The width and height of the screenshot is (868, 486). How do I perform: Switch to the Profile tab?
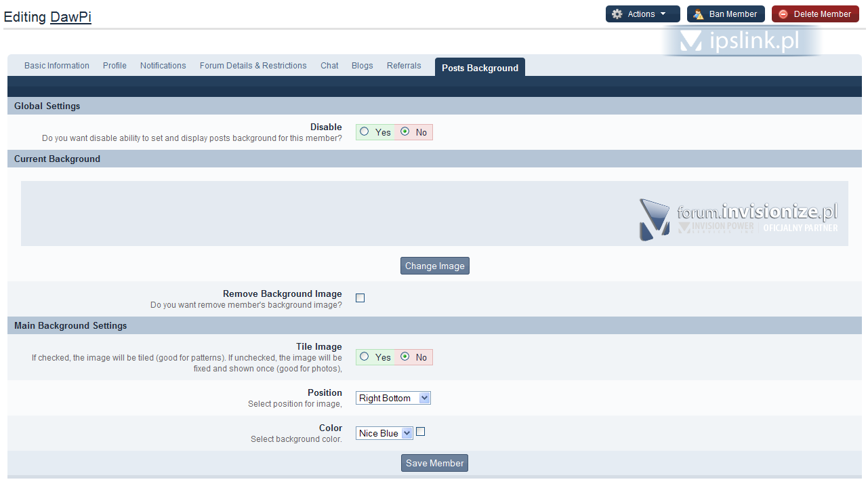pos(115,66)
